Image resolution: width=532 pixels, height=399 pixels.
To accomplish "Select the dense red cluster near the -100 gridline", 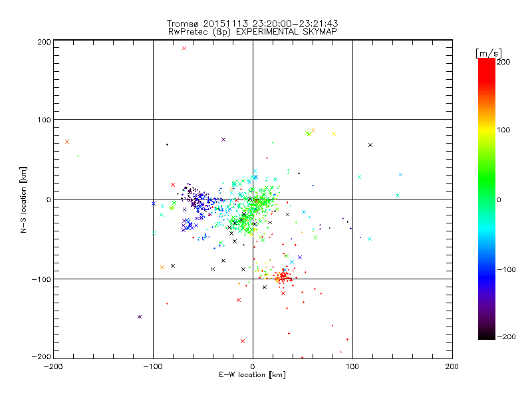I will click(285, 277).
